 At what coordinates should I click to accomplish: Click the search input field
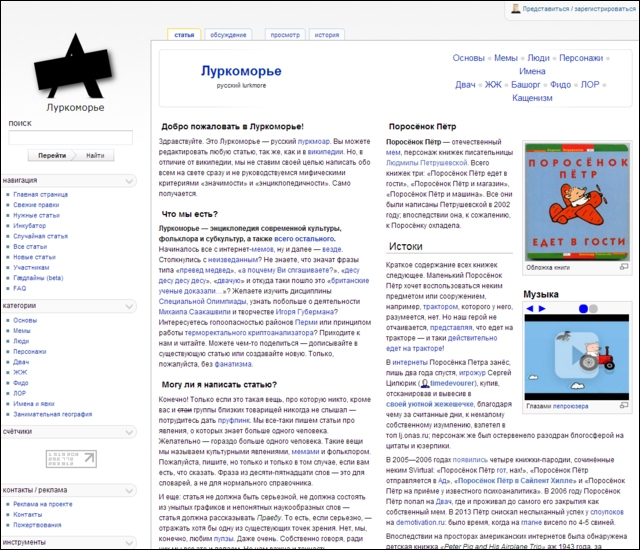point(70,138)
